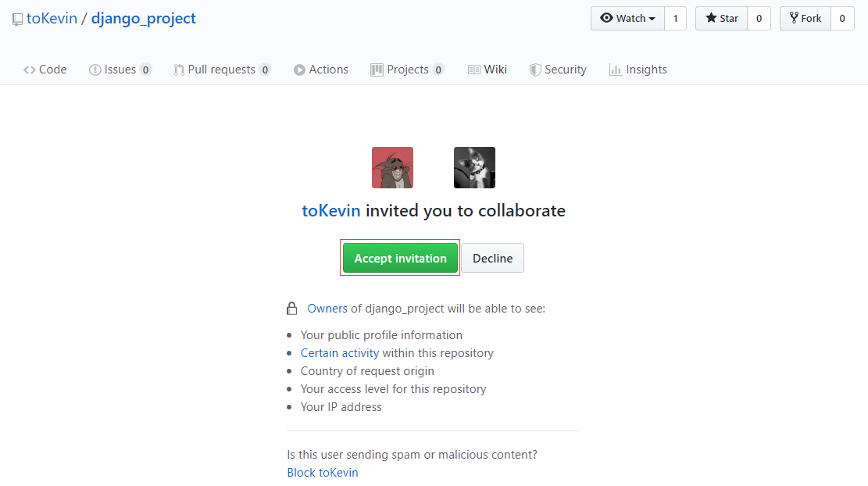Click the book icon on Wiki tab
The image size is (868, 486).
pyautogui.click(x=474, y=70)
